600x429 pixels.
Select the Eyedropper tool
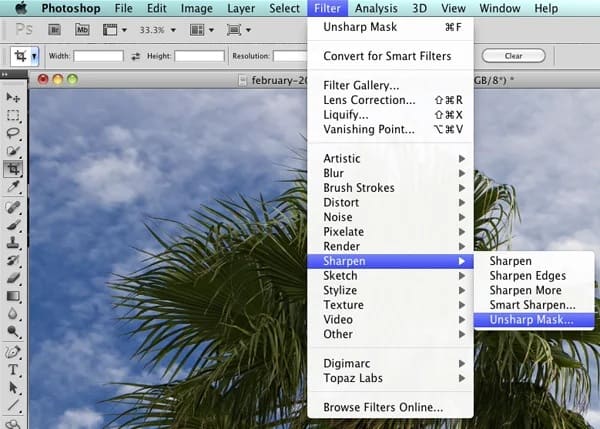coord(13,187)
